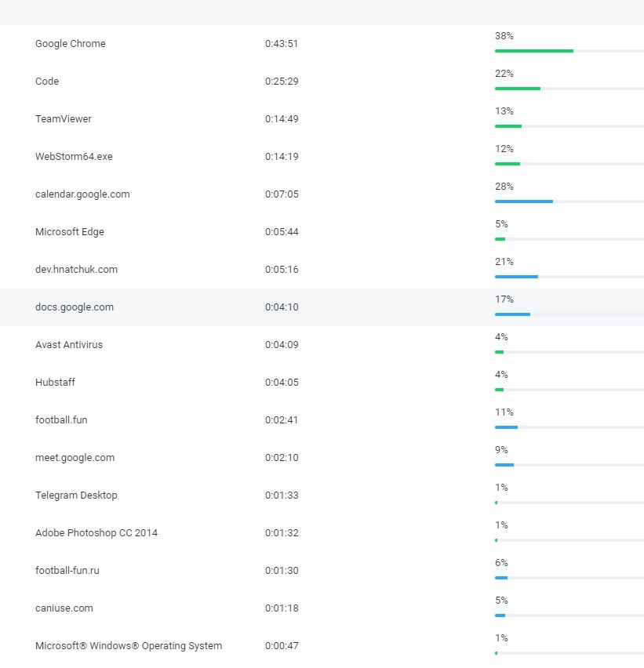
Task: Click the 28% percentage label
Action: [x=504, y=186]
